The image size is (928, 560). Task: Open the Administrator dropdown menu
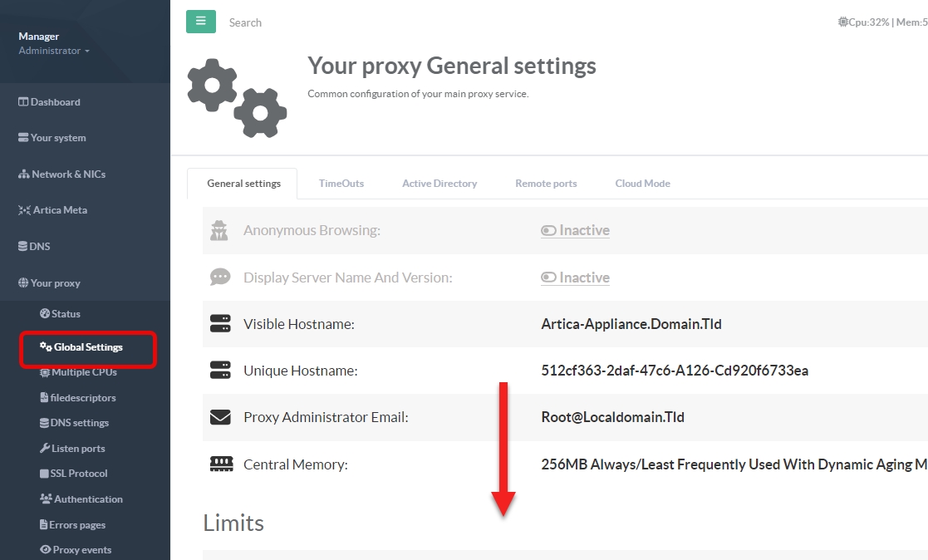coord(54,52)
